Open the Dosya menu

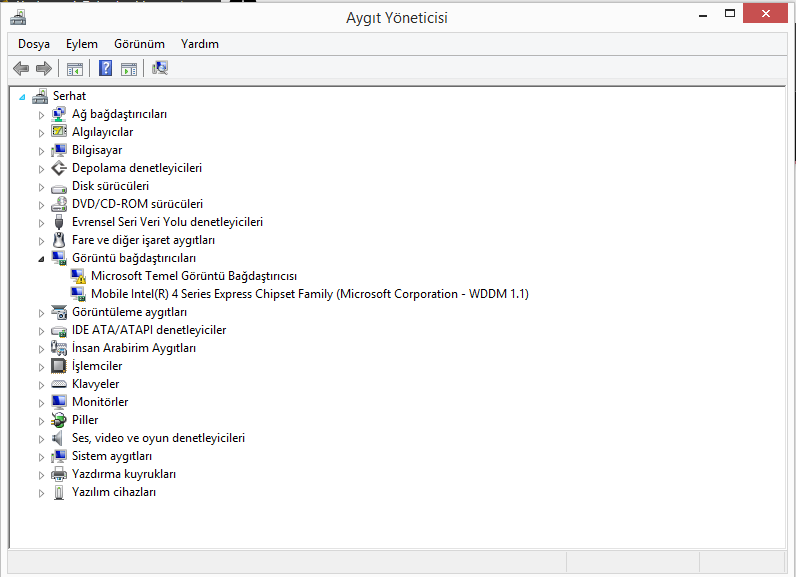[x=34, y=44]
